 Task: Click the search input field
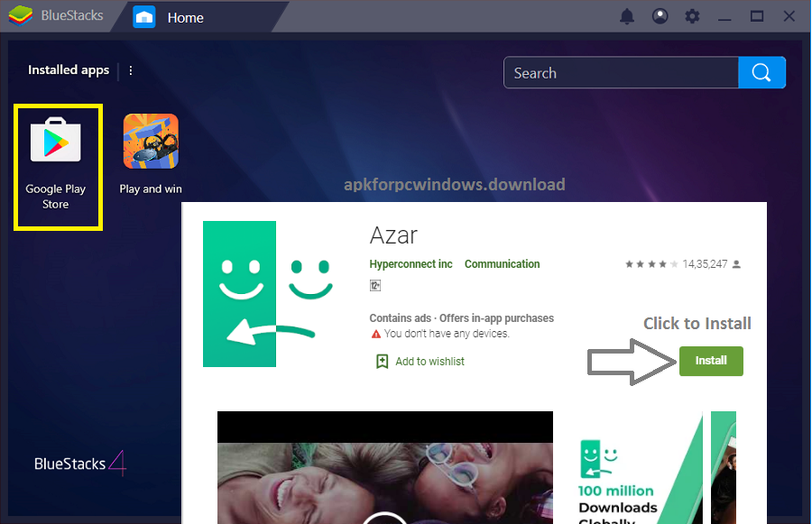(620, 72)
